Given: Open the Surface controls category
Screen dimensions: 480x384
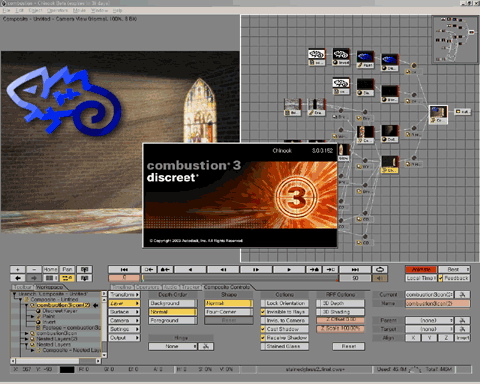Looking at the screenshot, I should [124, 312].
